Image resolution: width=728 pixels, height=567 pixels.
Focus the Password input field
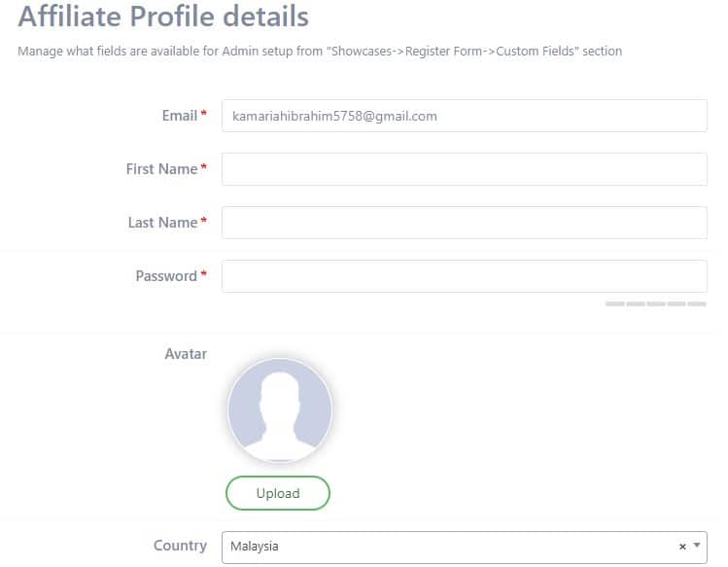464,276
